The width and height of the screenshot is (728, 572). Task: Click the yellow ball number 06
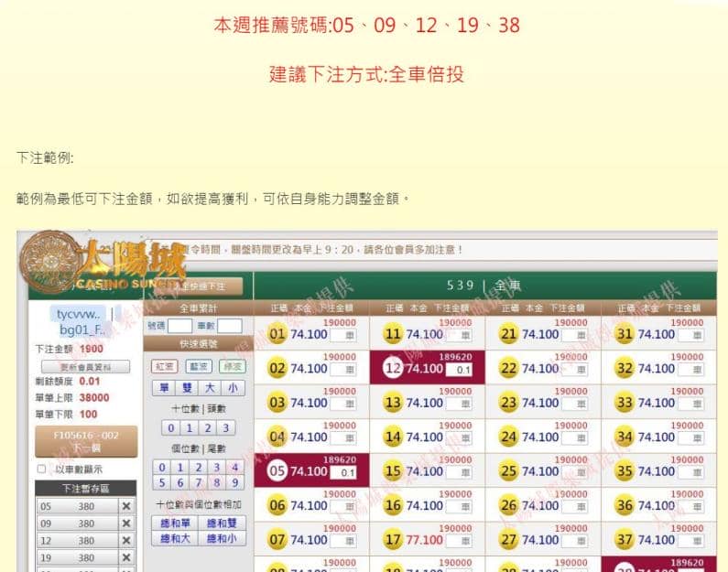tap(277, 506)
